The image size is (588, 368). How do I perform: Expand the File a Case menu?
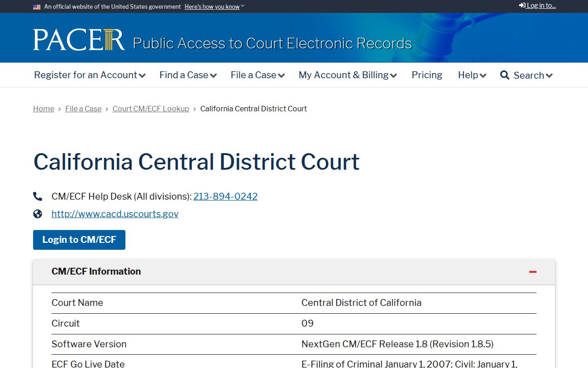pos(258,75)
